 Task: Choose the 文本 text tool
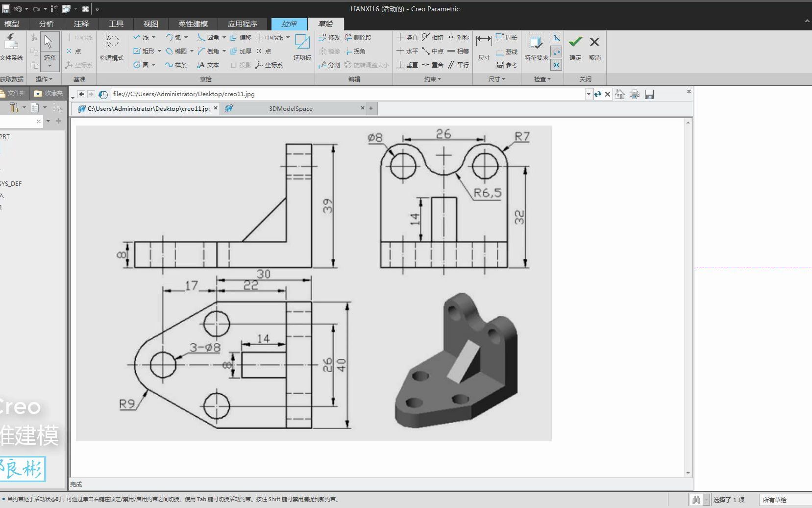click(209, 65)
